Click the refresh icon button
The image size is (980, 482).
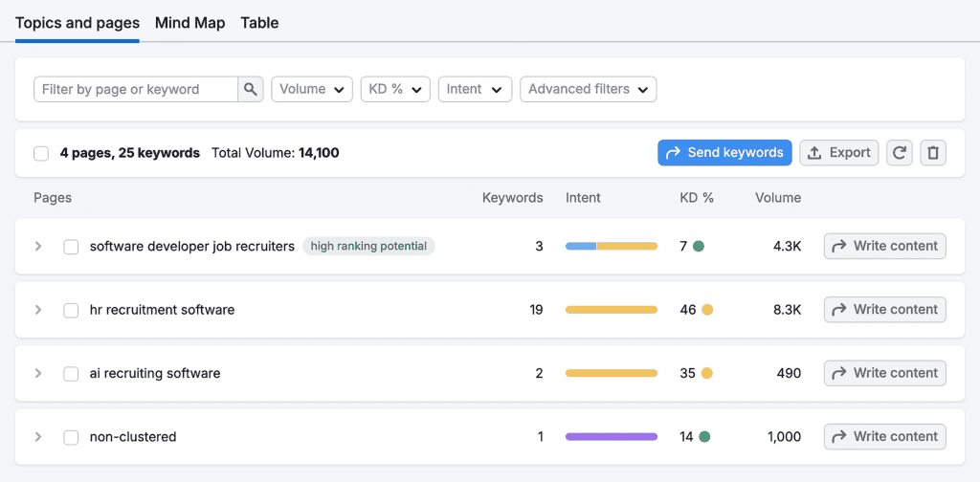(x=899, y=153)
